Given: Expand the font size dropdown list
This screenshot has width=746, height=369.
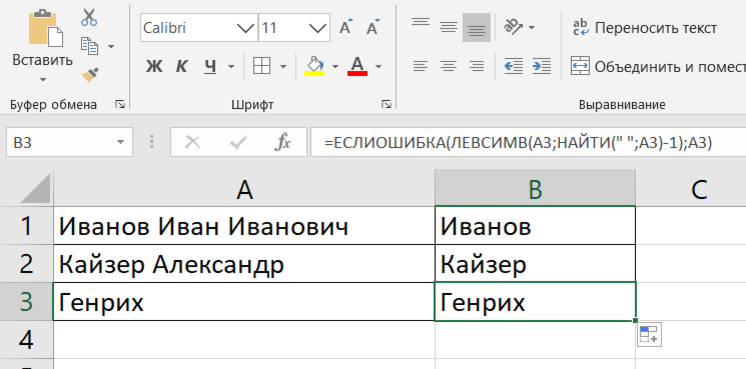Looking at the screenshot, I should [x=317, y=28].
